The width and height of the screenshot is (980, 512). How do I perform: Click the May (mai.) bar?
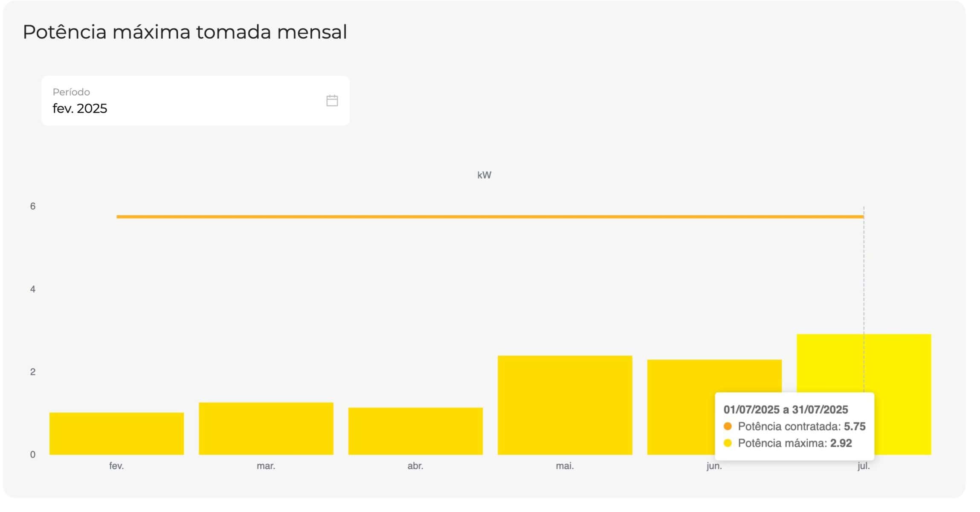click(x=565, y=405)
